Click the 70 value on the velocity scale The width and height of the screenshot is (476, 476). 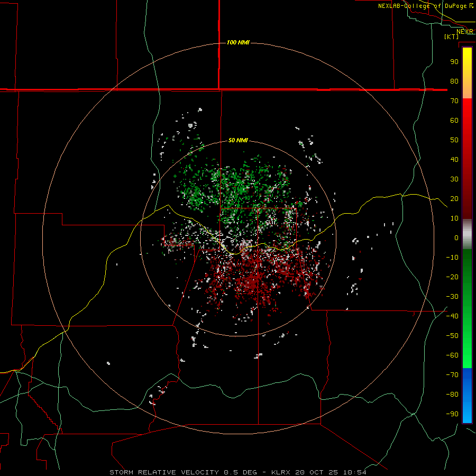pos(454,101)
